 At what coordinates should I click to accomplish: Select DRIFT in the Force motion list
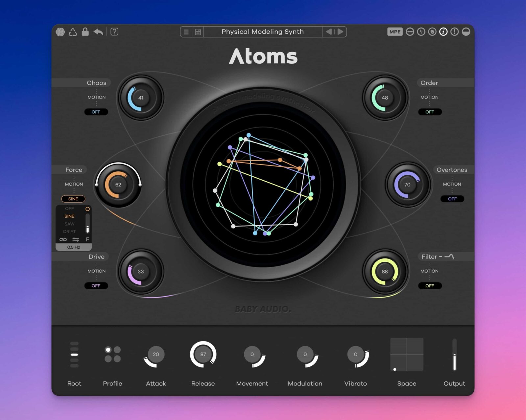(x=69, y=232)
